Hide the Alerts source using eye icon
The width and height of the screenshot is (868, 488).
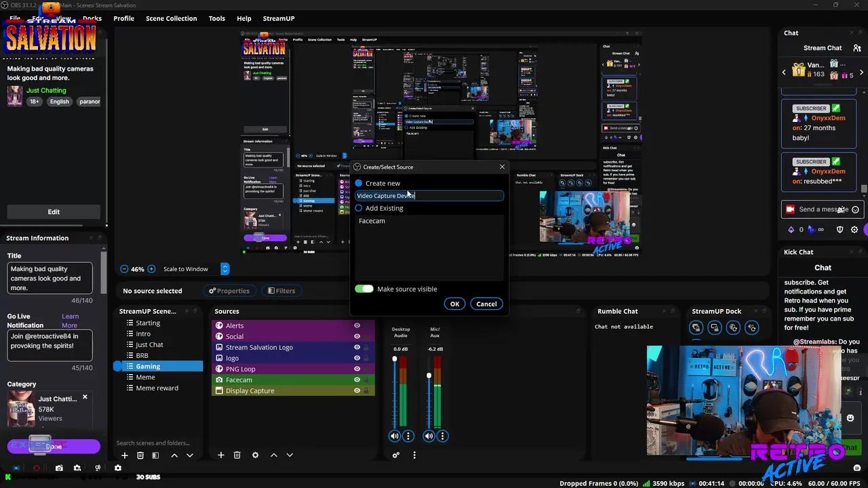[357, 326]
